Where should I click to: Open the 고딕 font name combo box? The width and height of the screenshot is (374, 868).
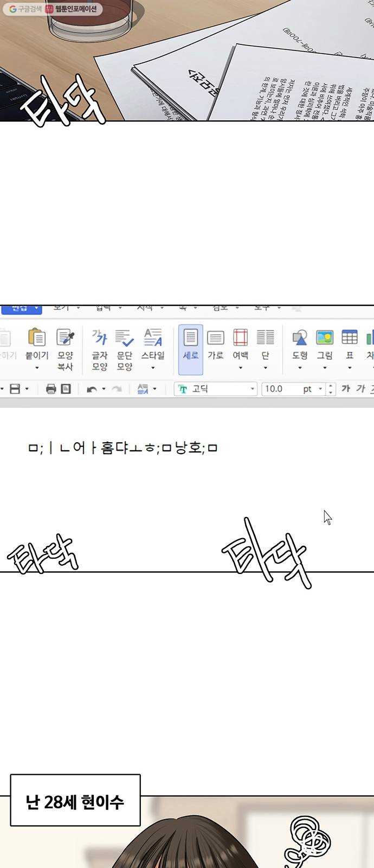(x=216, y=389)
